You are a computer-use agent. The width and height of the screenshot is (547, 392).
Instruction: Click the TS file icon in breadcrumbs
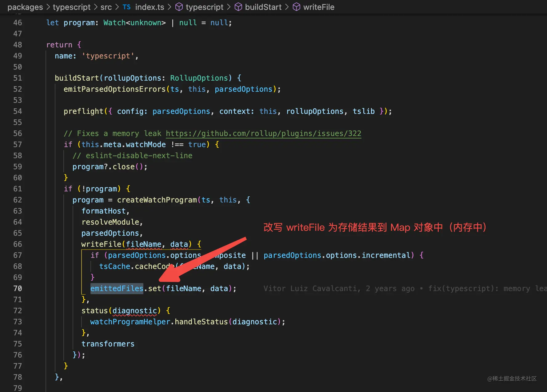pyautogui.click(x=126, y=7)
